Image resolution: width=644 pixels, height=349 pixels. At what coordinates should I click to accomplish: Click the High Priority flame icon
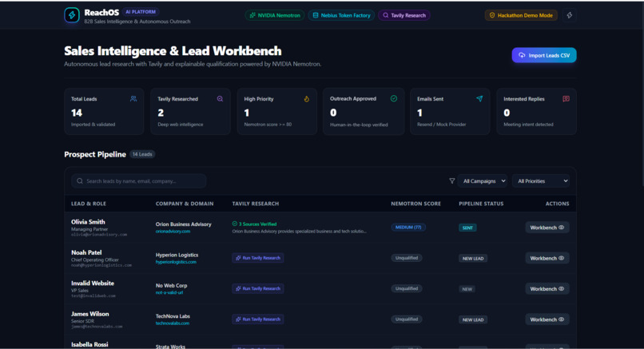(x=306, y=98)
